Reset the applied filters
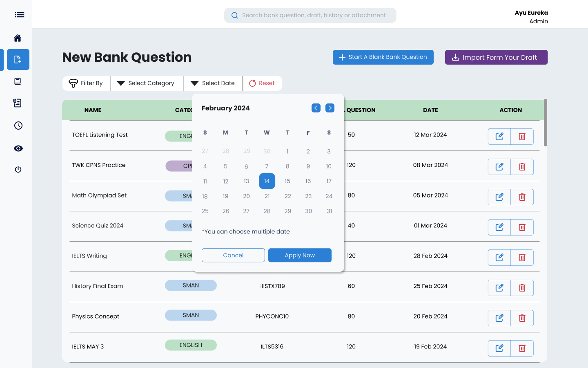 pos(263,83)
